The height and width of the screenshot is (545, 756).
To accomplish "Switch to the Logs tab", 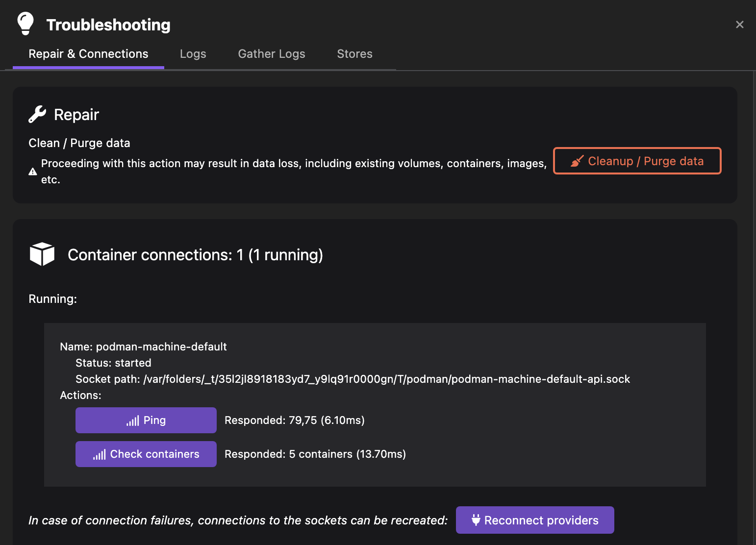I will coord(193,54).
